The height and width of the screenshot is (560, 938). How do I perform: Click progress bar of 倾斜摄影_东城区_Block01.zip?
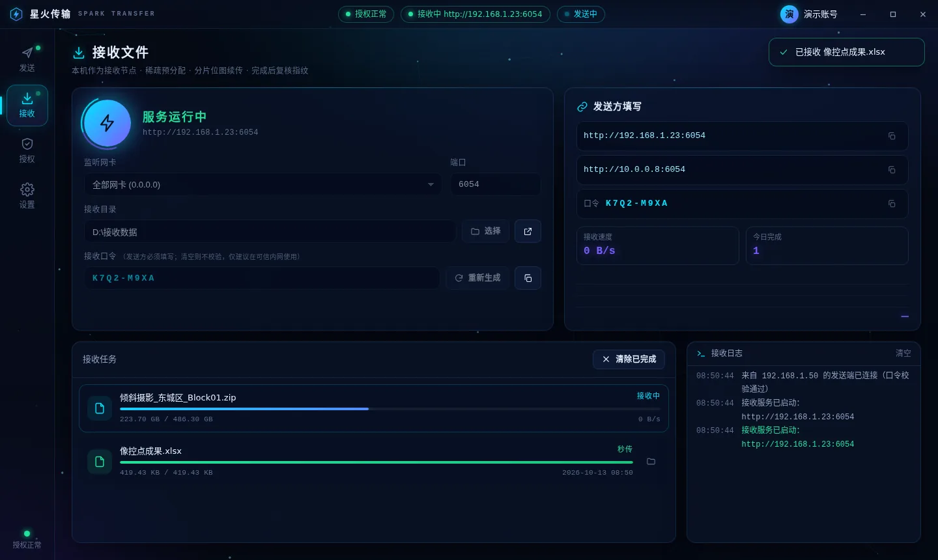(x=390, y=409)
